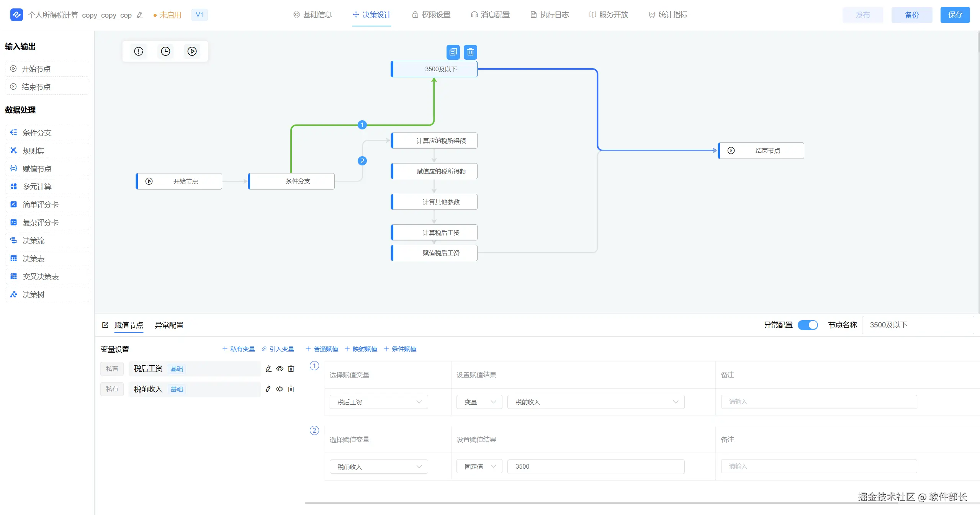Switch to the 执行日志 tab
Screen dimensions: 980x515
[550, 15]
